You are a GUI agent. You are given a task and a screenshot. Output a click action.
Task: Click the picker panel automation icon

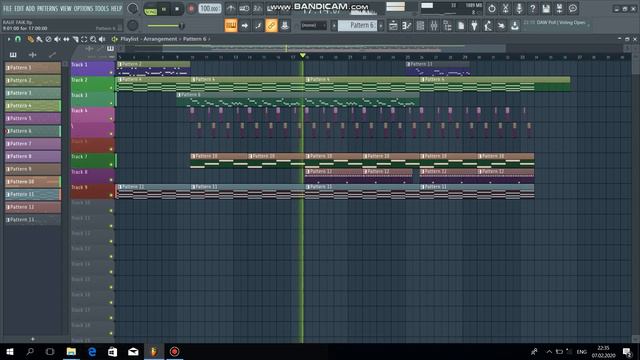pos(52,55)
